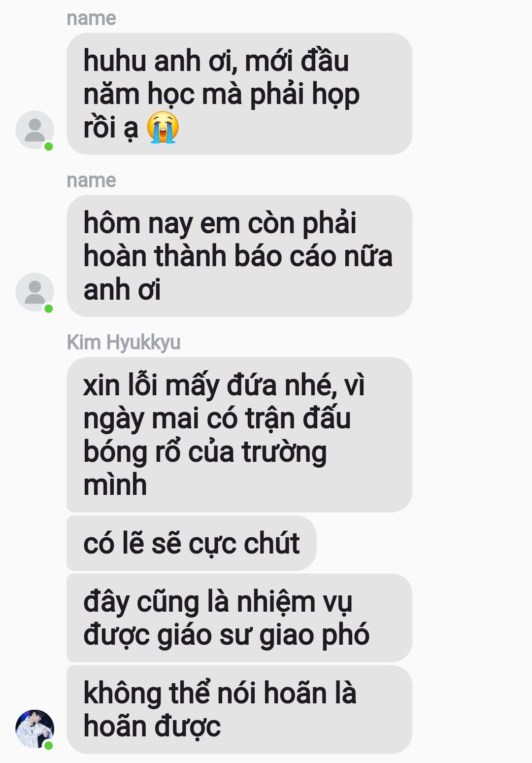Click green online dot on second gray avatar
This screenshot has width=532, height=763.
click(x=48, y=309)
